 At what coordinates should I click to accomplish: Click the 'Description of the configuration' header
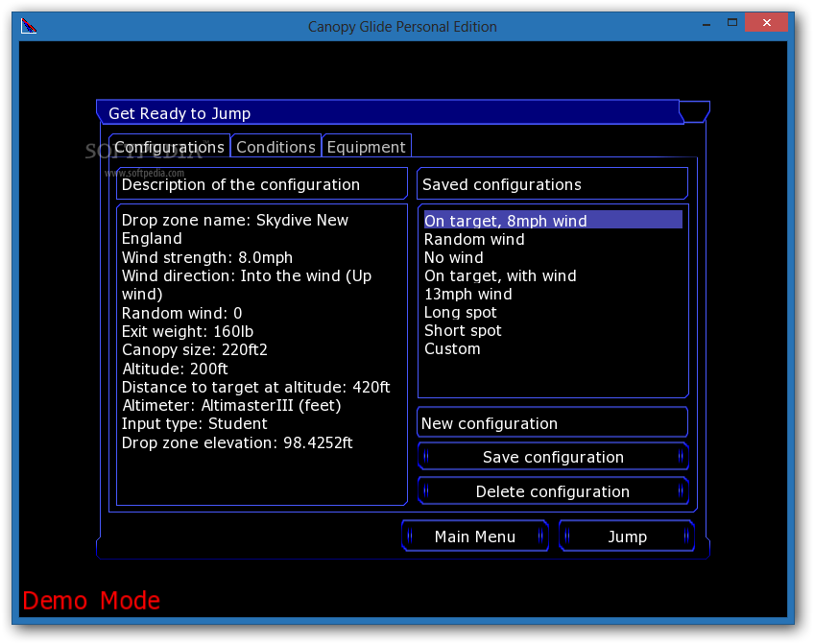point(262,183)
